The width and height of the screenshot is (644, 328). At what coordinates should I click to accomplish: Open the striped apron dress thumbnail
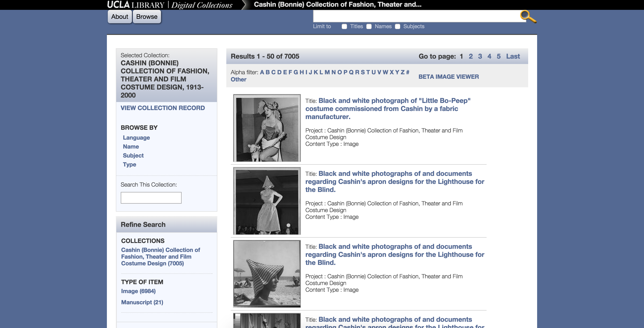(x=267, y=201)
